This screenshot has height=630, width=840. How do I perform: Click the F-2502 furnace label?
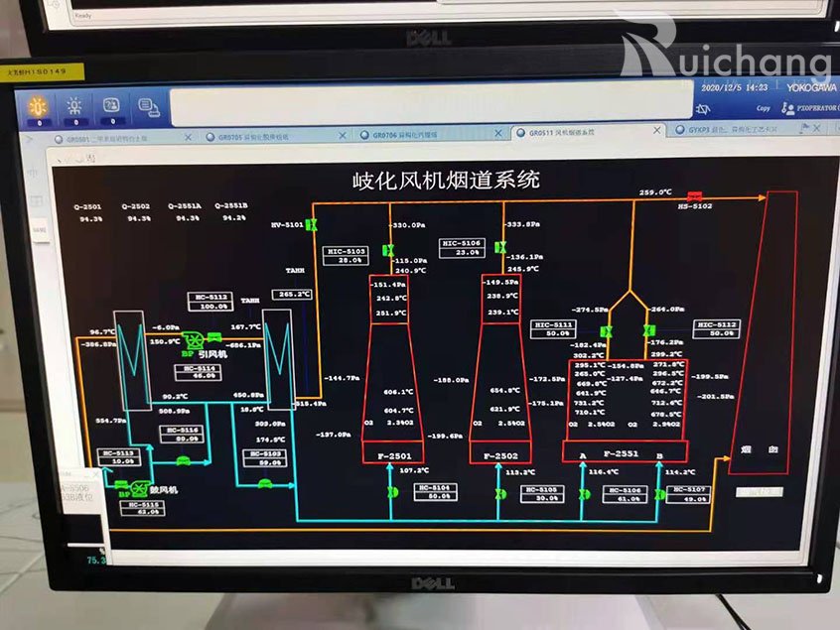499,455
